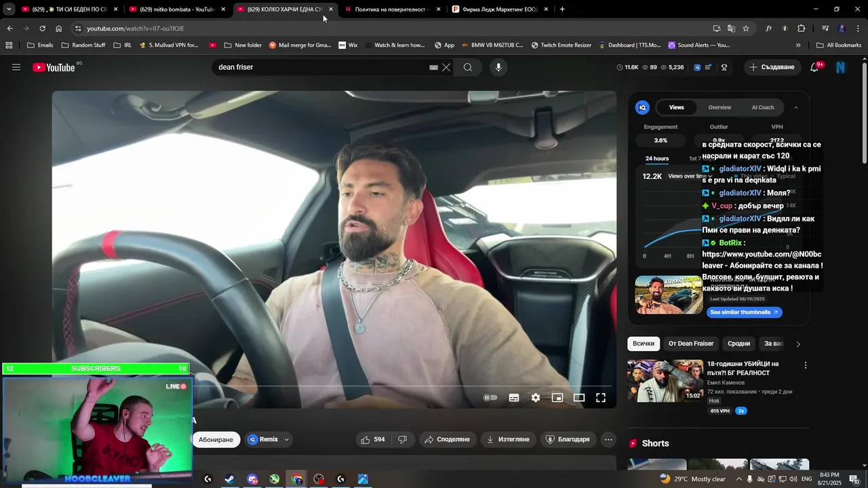Click the Благодаря thanks button
This screenshot has height=488, width=868.
568,439
